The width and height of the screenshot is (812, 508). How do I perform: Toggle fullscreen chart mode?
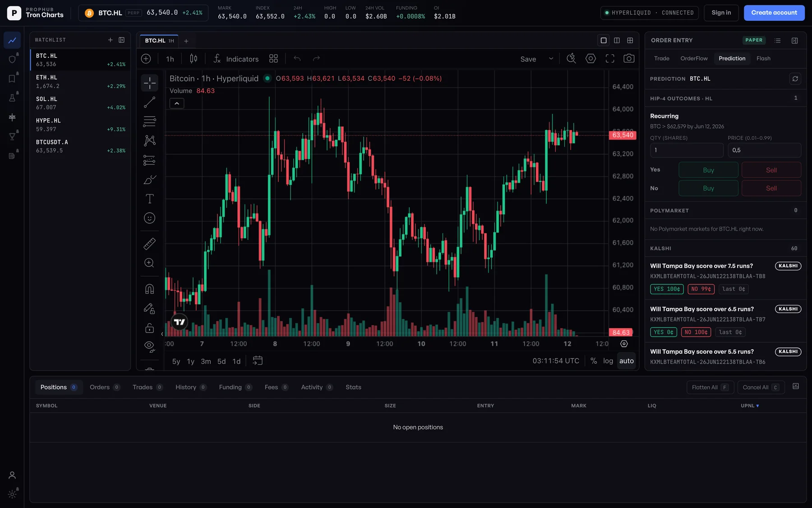pos(610,59)
